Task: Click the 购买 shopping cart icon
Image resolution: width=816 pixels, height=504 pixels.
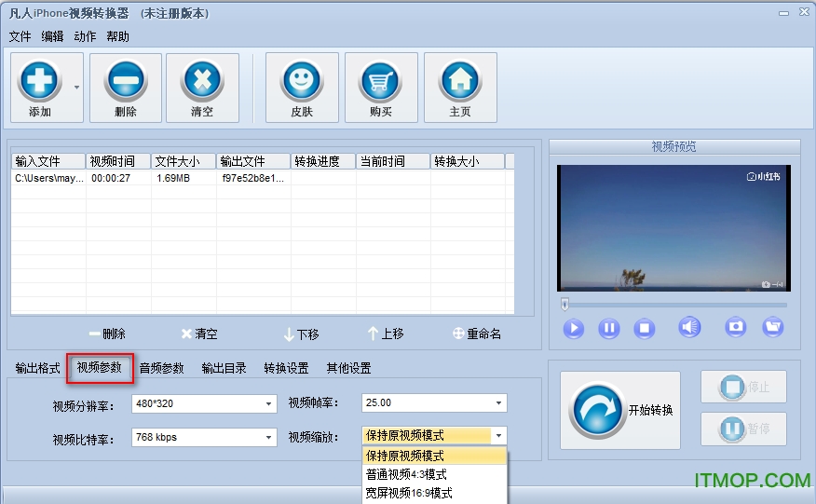Action: click(x=380, y=81)
